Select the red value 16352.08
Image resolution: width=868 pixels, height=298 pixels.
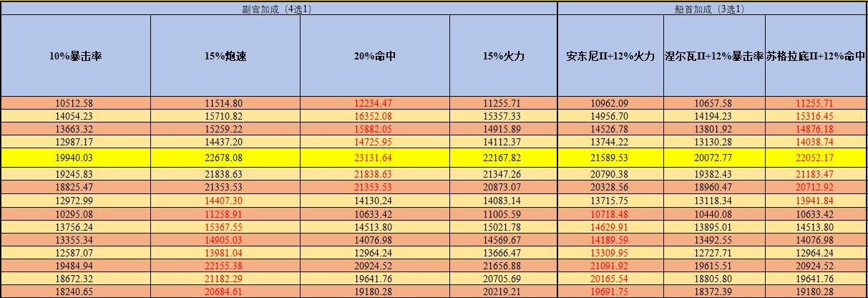pyautogui.click(x=375, y=116)
